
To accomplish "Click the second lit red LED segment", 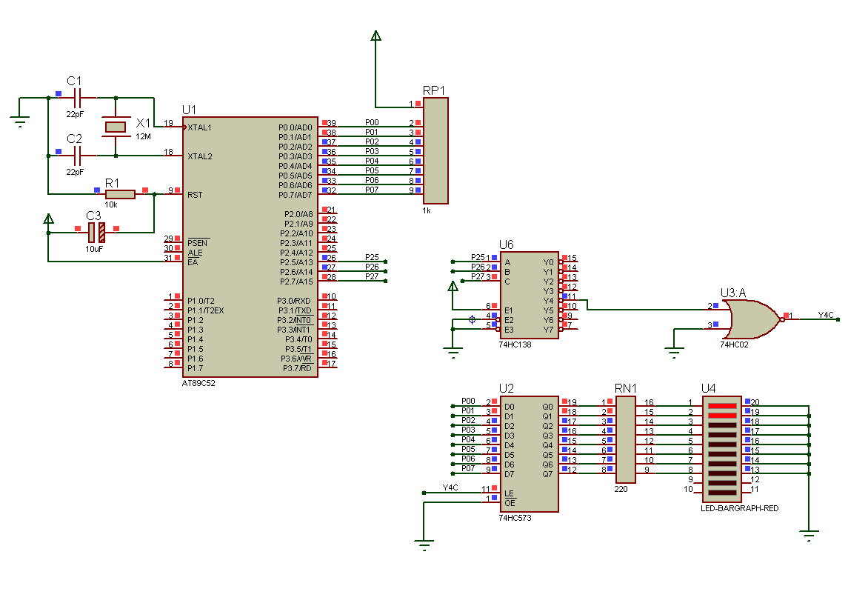I will (x=722, y=416).
